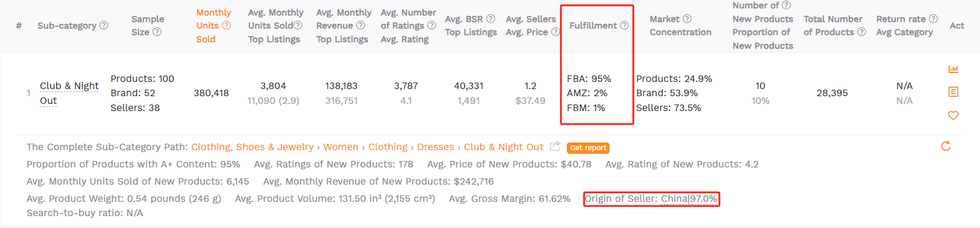
Task: Click the China seller origin link
Action: (675, 199)
